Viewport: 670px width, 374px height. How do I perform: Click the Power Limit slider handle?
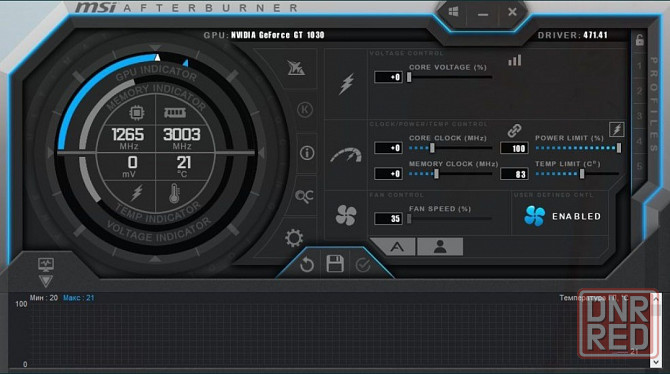[x=618, y=148]
